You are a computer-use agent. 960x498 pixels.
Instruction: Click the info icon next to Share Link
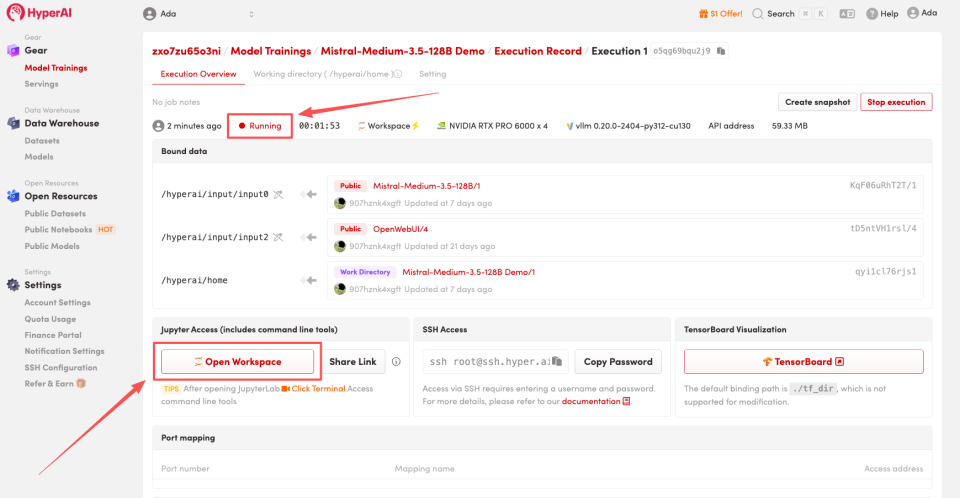tap(396, 361)
